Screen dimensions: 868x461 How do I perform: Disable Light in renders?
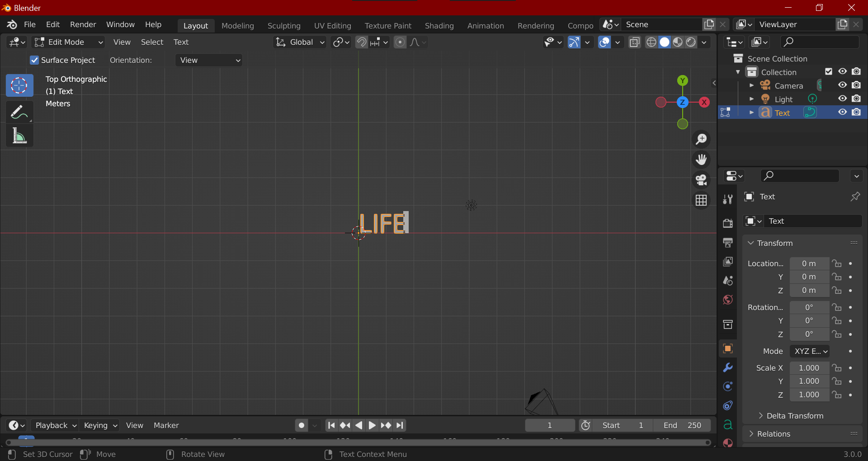pyautogui.click(x=856, y=99)
